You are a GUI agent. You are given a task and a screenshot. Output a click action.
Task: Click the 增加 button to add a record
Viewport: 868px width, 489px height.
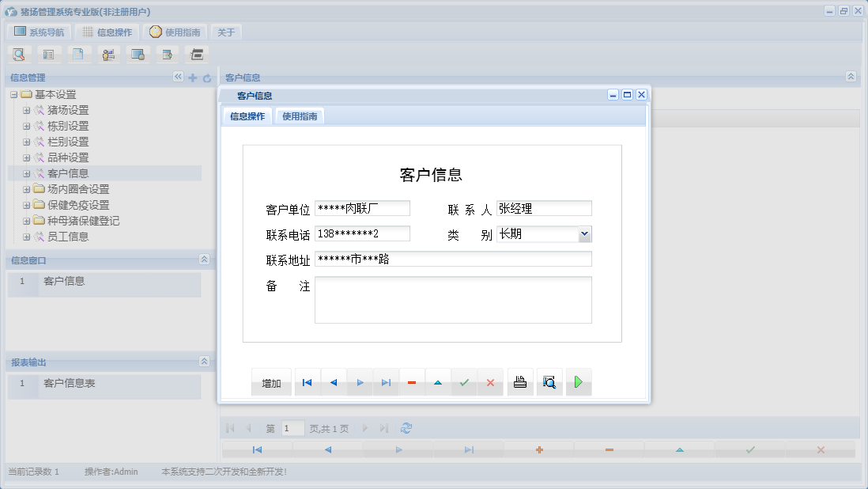coord(271,381)
